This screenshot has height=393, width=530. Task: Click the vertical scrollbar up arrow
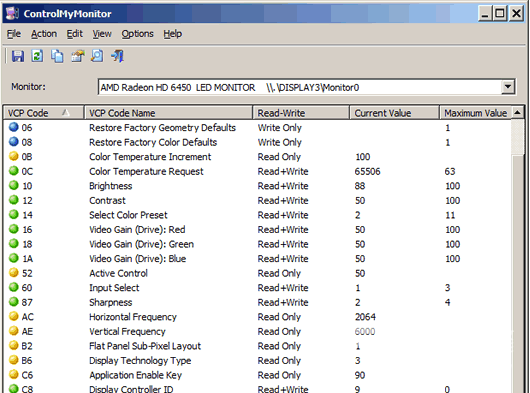pos(517,113)
